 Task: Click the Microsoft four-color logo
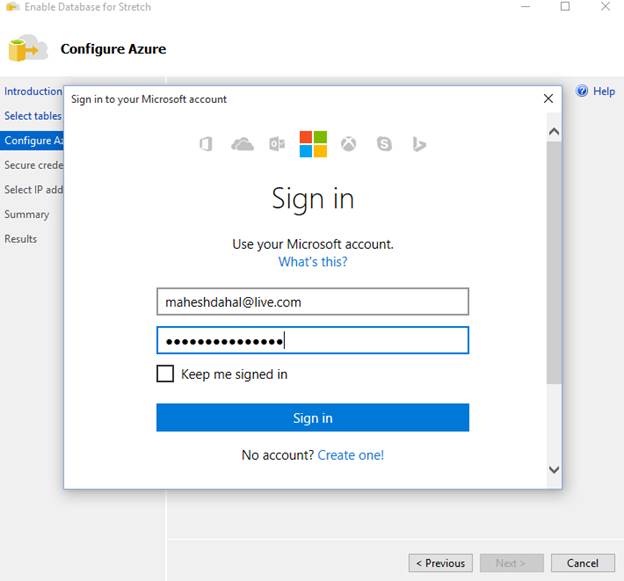tap(313, 144)
